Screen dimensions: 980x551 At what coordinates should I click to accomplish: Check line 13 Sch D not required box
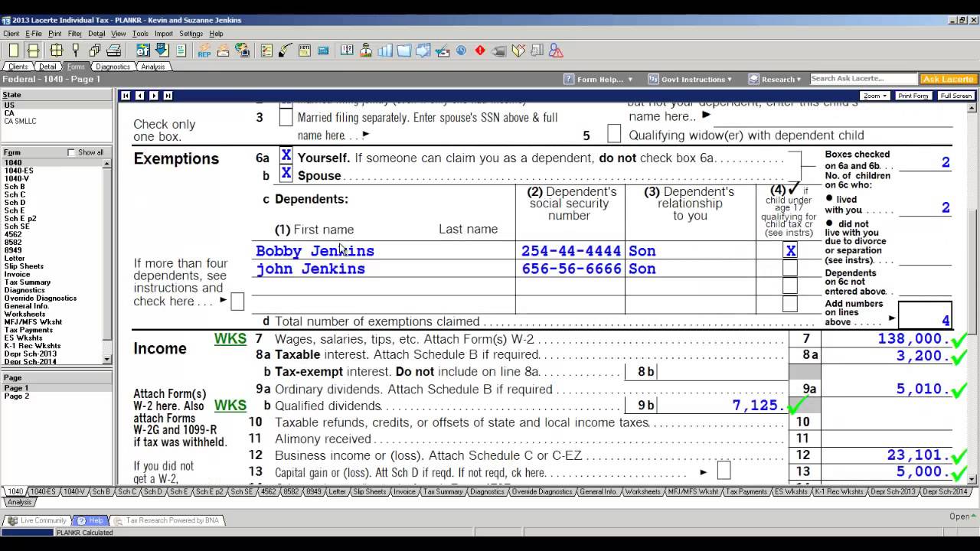click(724, 471)
